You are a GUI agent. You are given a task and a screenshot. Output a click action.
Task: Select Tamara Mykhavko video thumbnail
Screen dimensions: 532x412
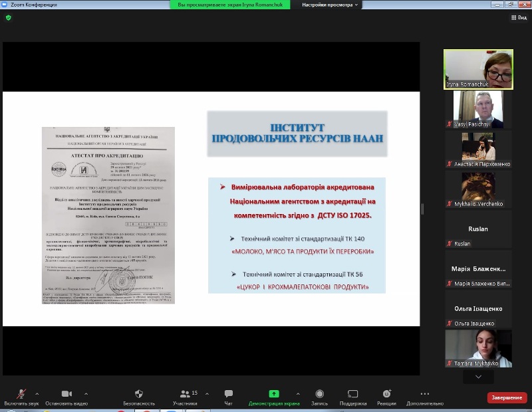click(x=478, y=348)
